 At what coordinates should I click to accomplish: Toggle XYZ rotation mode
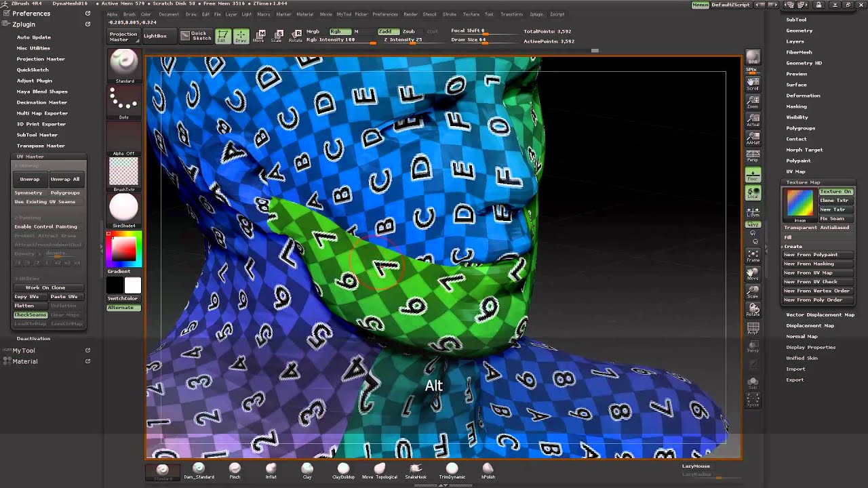click(x=753, y=224)
